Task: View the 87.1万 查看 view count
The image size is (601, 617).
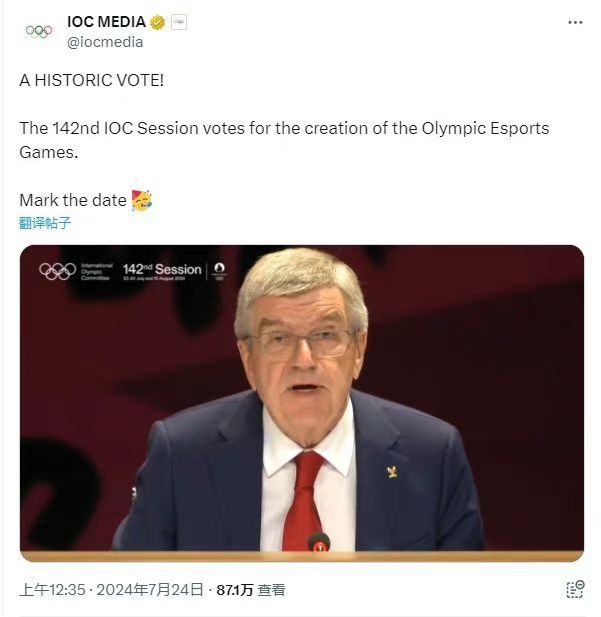Action: [x=251, y=590]
